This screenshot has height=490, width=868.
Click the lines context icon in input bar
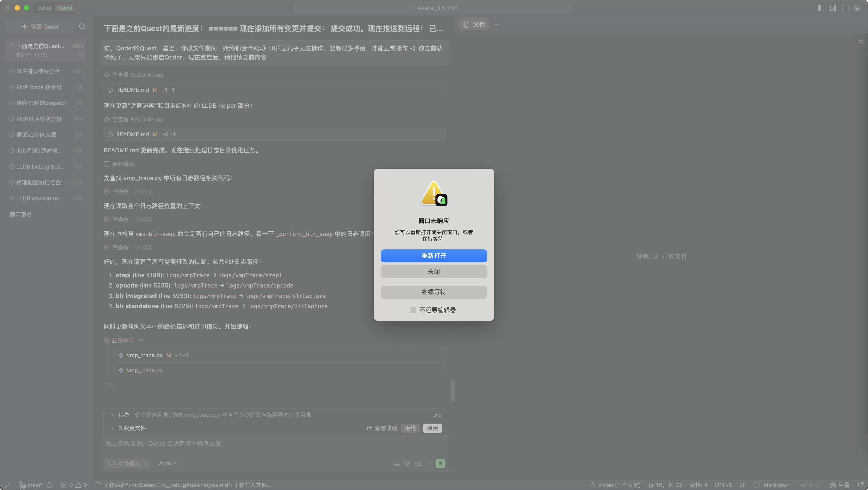click(397, 463)
